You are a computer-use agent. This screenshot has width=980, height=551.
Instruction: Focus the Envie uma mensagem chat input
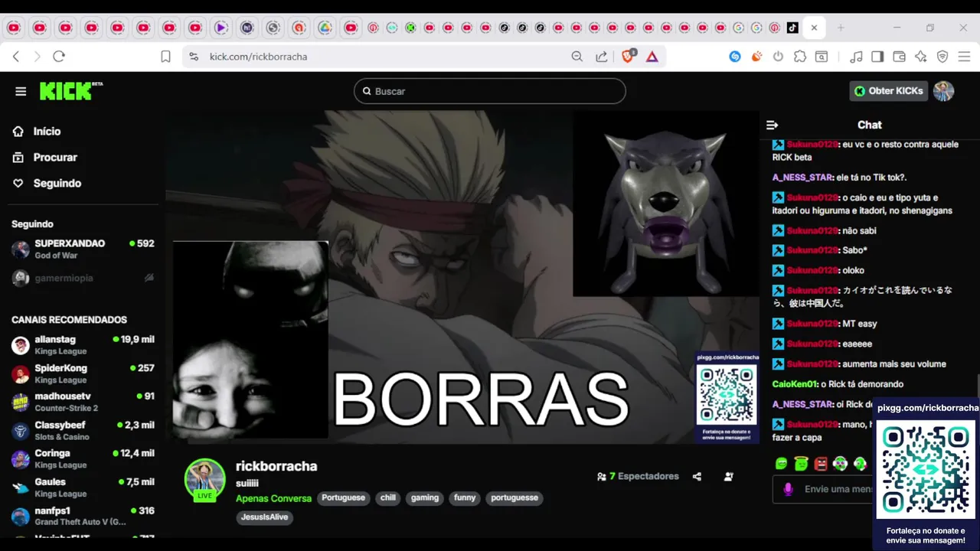click(823, 489)
